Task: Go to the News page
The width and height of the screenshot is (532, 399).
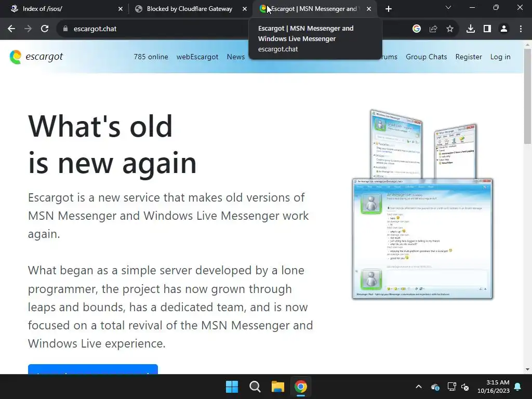Action: click(x=236, y=57)
